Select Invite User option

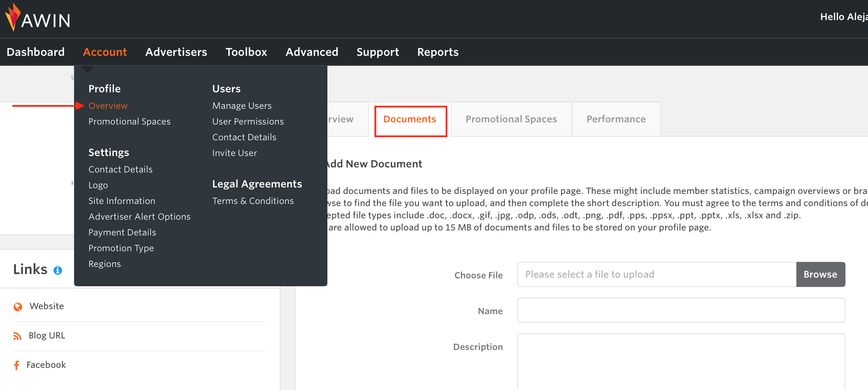(x=234, y=153)
